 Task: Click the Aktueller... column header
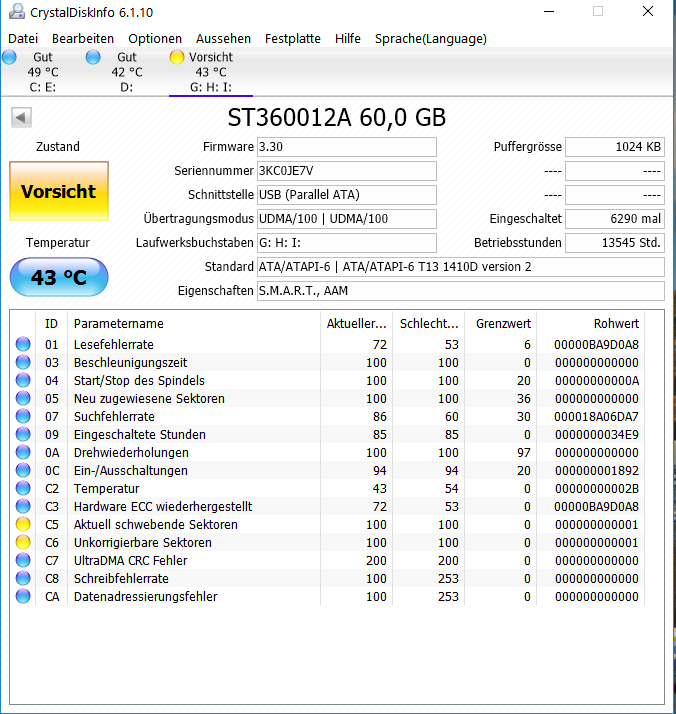356,324
